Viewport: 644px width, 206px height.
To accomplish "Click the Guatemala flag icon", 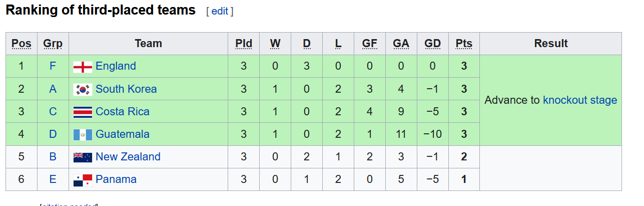I will click(83, 134).
